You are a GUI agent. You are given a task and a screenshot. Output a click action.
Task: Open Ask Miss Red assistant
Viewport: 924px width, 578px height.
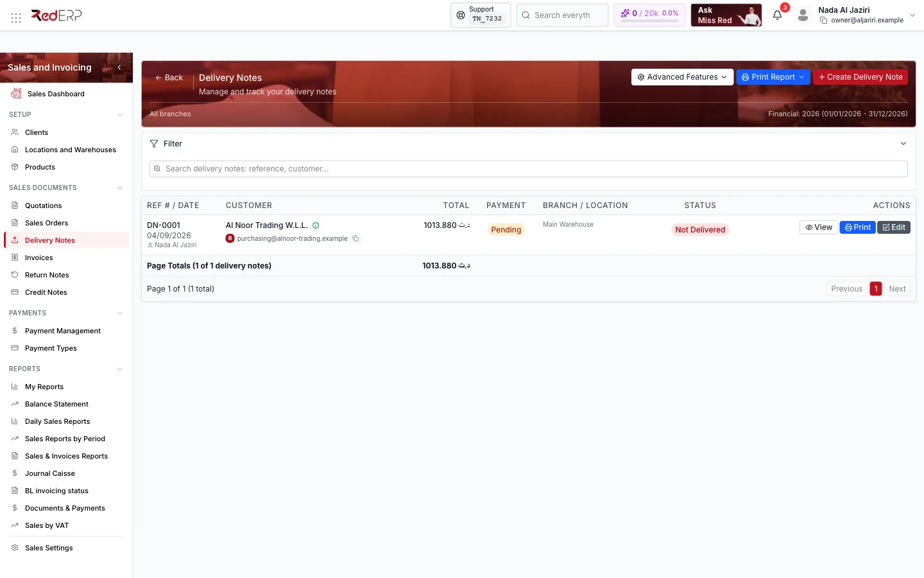coord(726,15)
